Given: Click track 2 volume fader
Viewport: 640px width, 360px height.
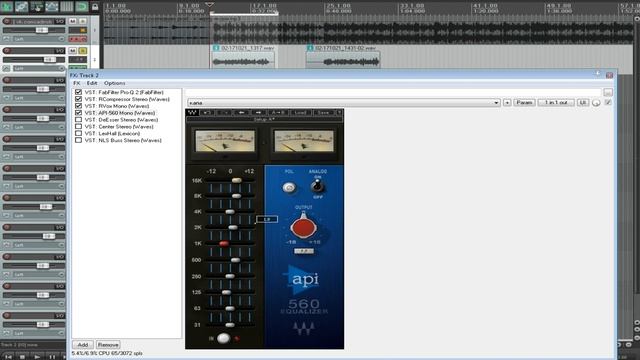Looking at the screenshot, I should [49, 60].
